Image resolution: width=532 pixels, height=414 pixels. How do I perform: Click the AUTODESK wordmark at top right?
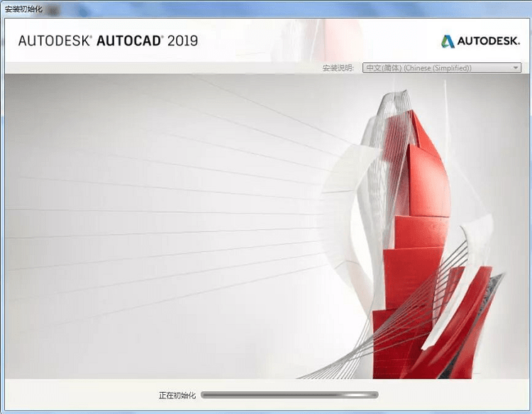[x=488, y=41]
